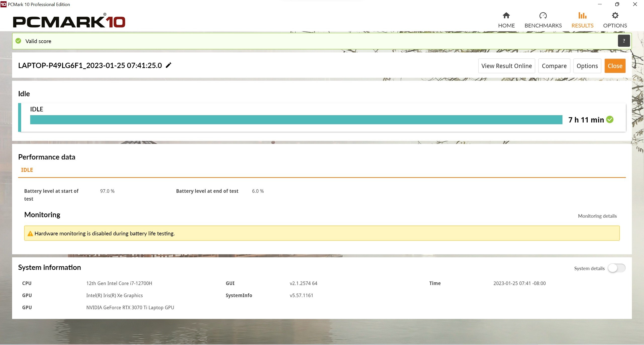Select the Results tab icon

pyautogui.click(x=582, y=16)
